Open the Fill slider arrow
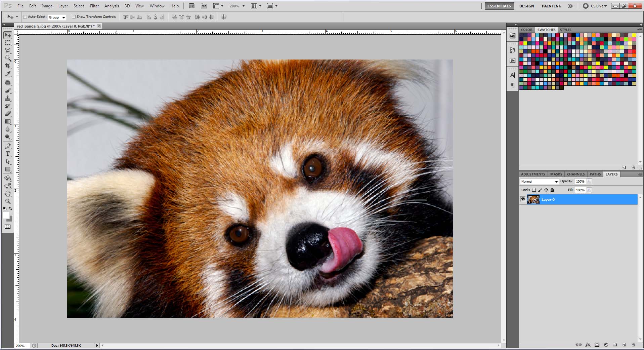Viewport: 644px width, 350px height. tap(589, 190)
